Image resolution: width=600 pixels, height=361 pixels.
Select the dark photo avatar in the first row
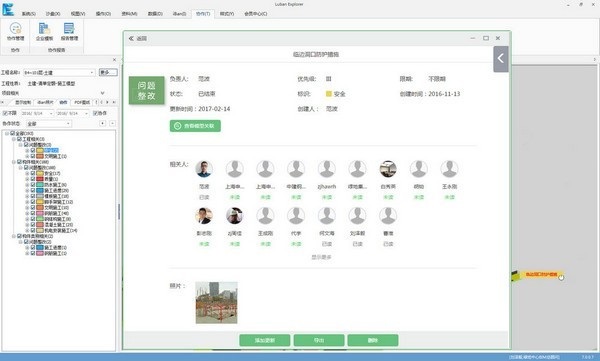[x=388, y=169]
